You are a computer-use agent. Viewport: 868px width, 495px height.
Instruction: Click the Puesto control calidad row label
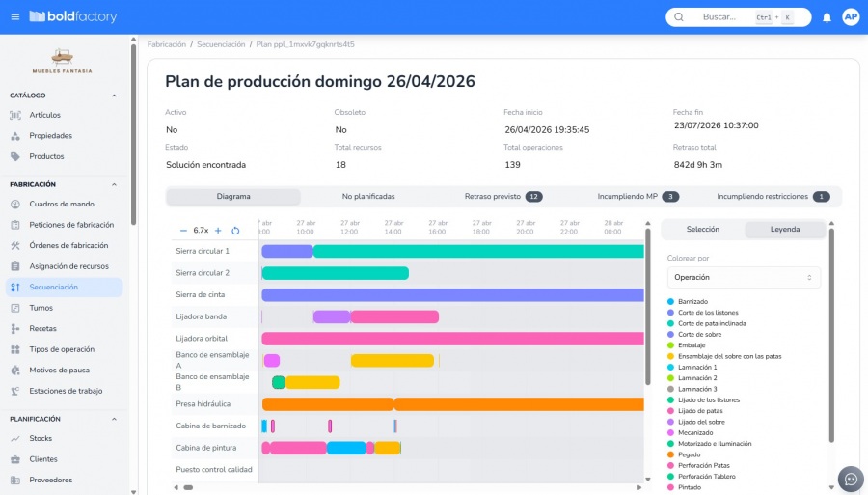coord(214,470)
